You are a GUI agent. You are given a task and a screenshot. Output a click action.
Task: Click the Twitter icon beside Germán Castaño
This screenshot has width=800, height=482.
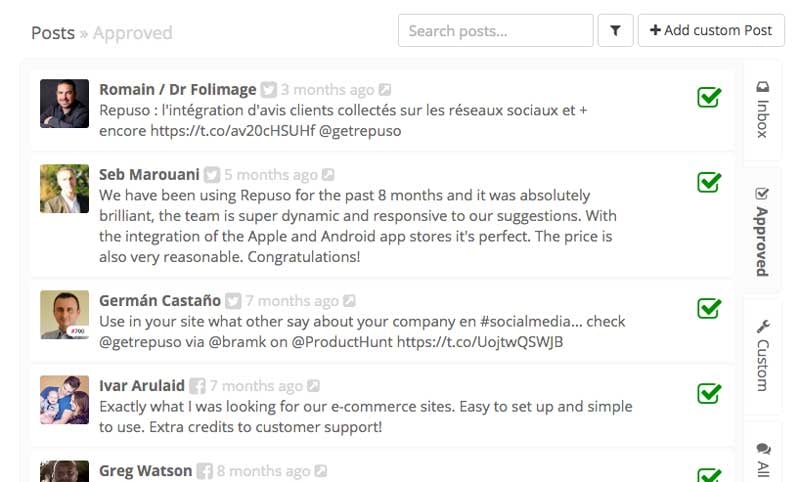[233, 301]
